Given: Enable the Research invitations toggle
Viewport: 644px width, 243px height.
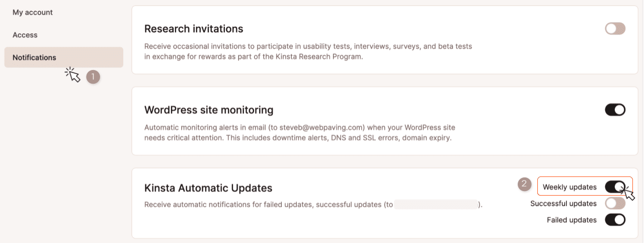Looking at the screenshot, I should [615, 29].
